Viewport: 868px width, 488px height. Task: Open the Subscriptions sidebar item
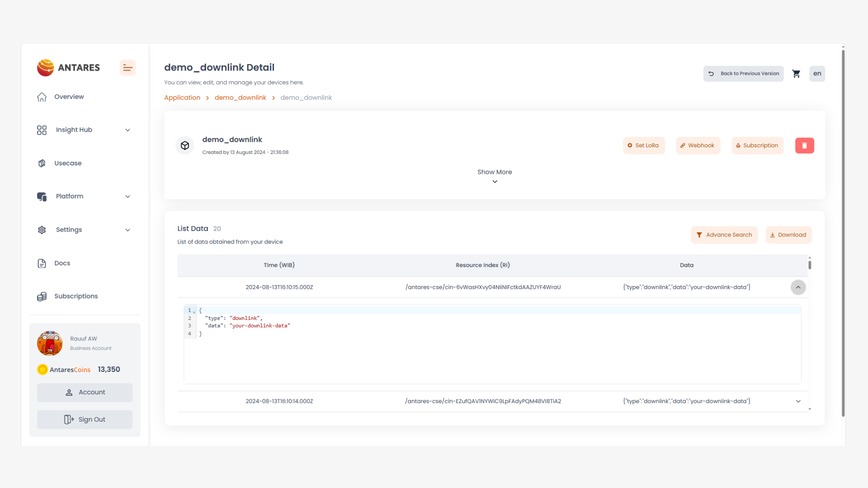coord(76,296)
